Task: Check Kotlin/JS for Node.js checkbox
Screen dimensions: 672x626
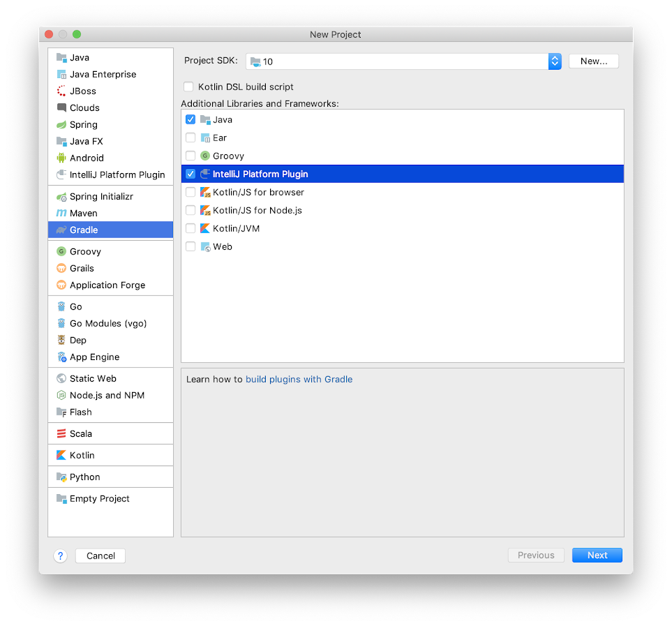Action: coord(191,210)
